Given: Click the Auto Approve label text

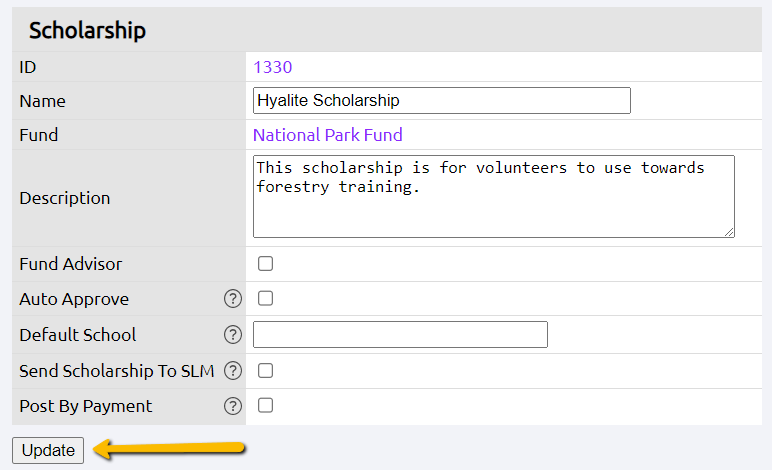Looking at the screenshot, I should [x=74, y=299].
